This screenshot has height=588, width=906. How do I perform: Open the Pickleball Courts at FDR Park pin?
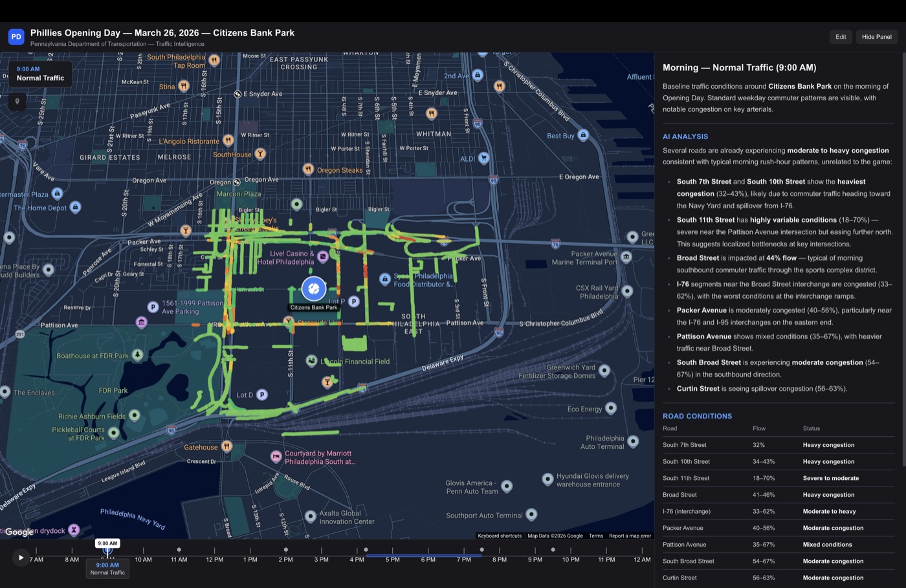(x=114, y=433)
